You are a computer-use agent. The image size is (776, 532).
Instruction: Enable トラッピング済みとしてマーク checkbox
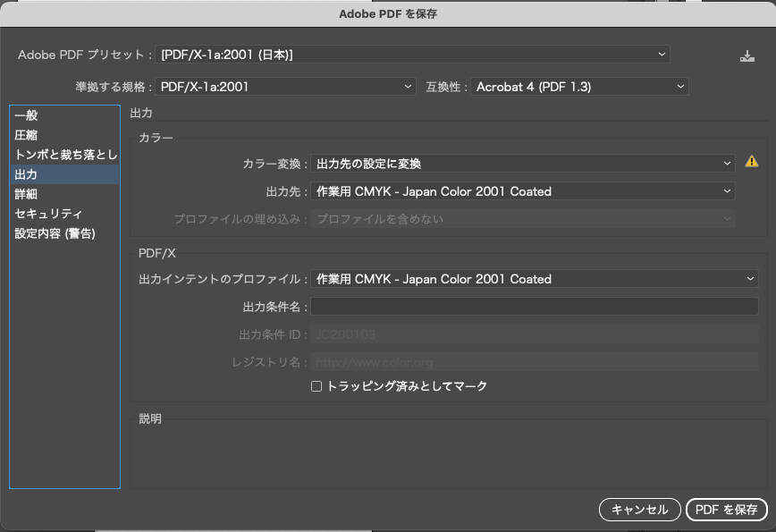pos(316,386)
